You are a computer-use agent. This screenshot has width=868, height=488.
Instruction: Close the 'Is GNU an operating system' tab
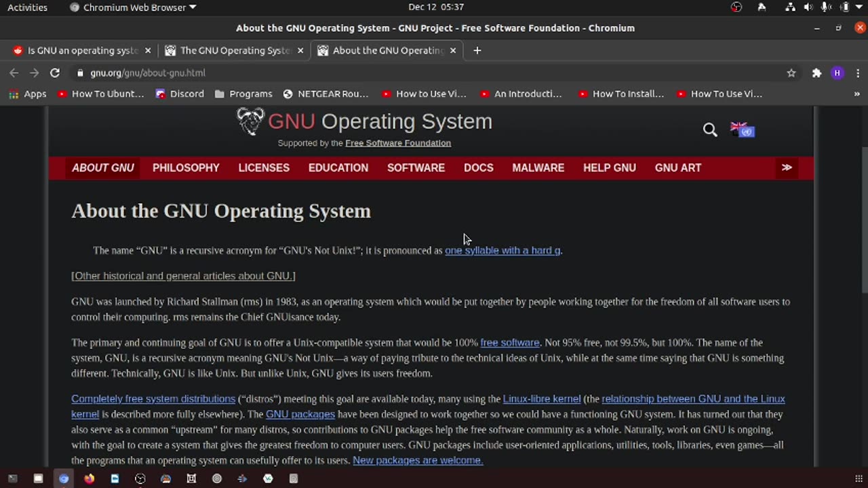[x=148, y=50]
